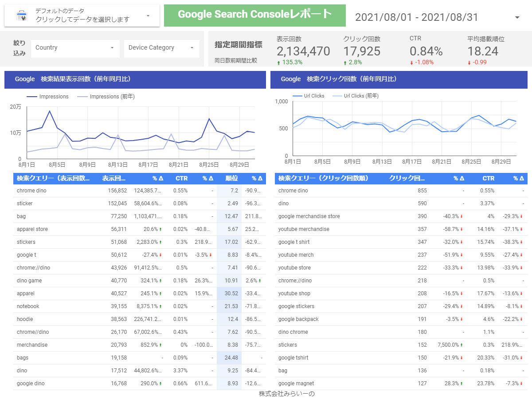Open the Device Category filter dropdown

pos(162,47)
